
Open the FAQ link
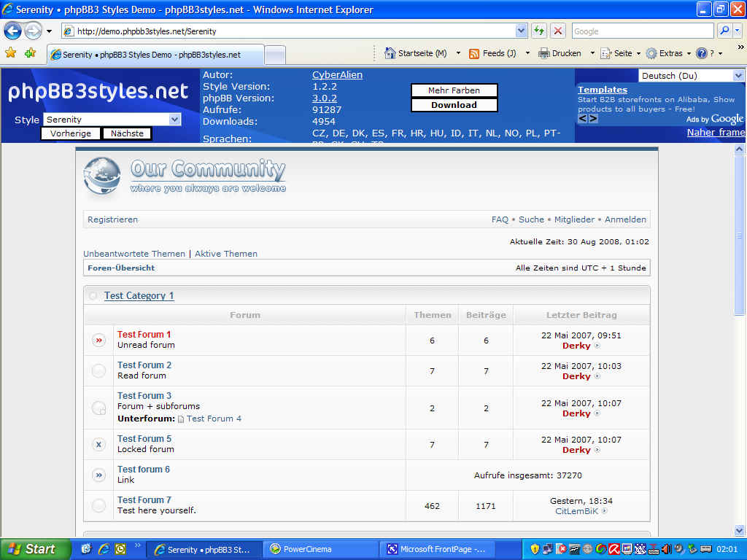500,219
